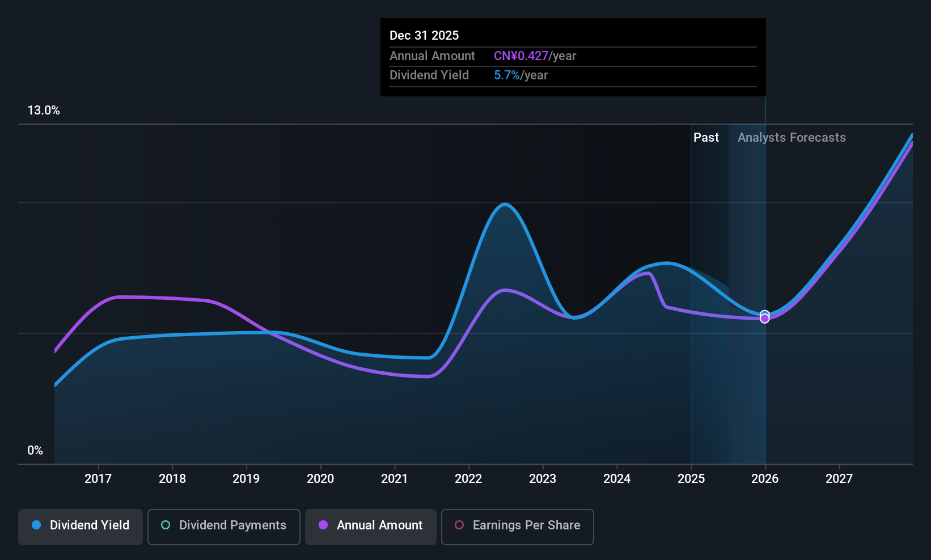
Task: Click the 2020 x-axis label
Action: (320, 479)
